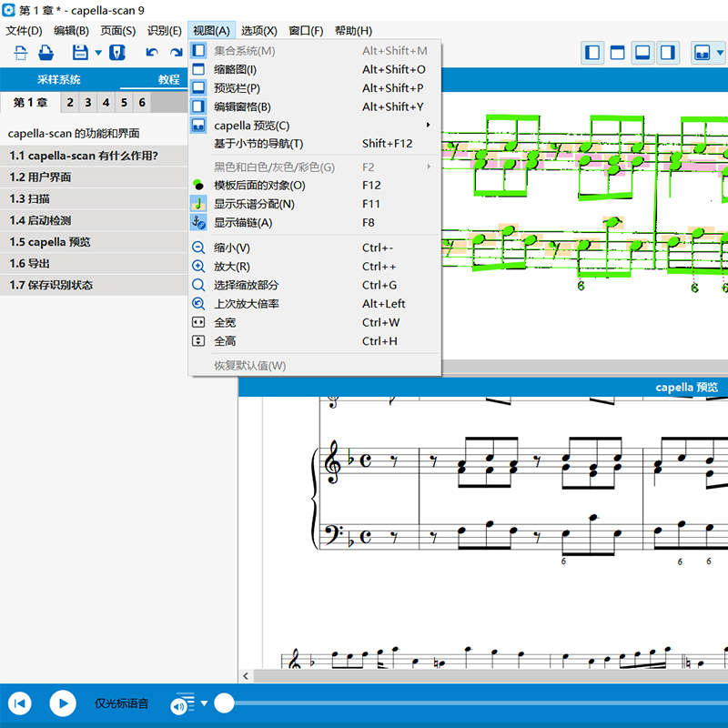Click the 全宽 fit width icon

[198, 322]
